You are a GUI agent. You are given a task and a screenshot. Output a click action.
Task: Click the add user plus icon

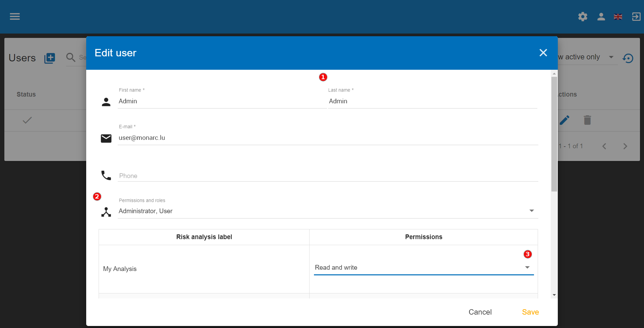click(50, 58)
